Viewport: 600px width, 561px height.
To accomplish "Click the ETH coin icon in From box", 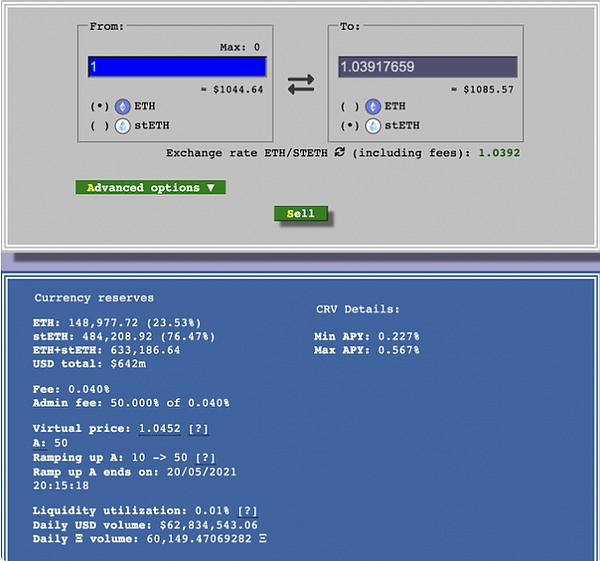I will point(123,106).
